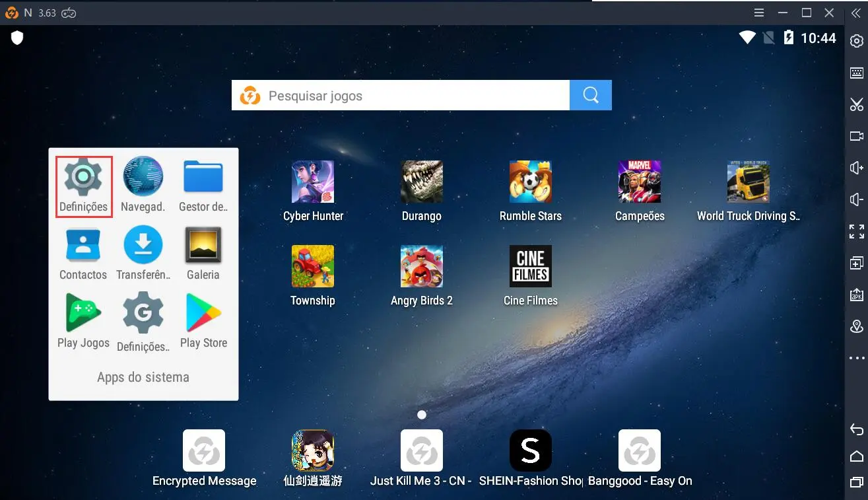868x500 pixels.
Task: Launch SHEIN-Fashion Shopping app
Action: pyautogui.click(x=530, y=458)
